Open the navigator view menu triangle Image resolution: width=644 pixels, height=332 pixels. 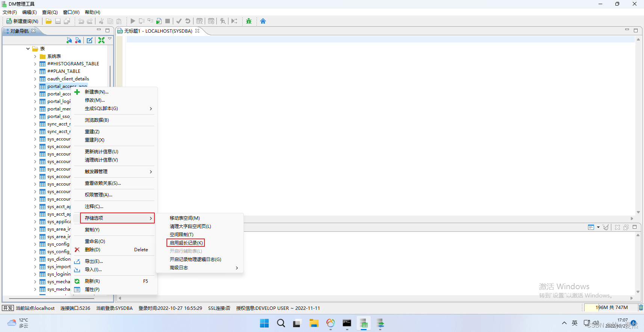(x=110, y=39)
